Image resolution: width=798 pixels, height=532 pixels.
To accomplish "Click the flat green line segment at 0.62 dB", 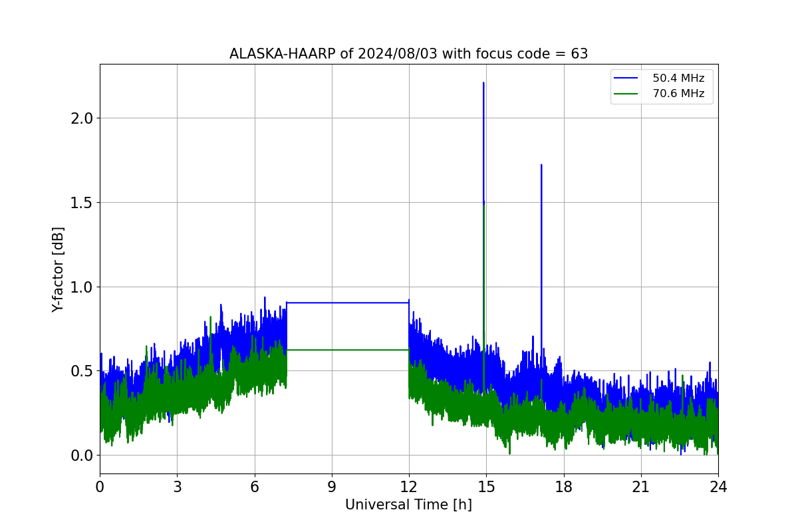I will click(348, 350).
